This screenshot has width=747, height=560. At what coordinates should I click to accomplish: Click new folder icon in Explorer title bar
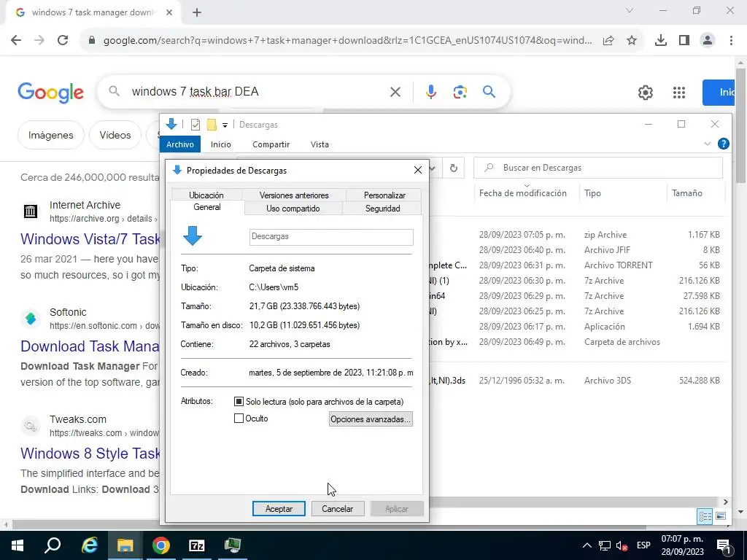(212, 125)
